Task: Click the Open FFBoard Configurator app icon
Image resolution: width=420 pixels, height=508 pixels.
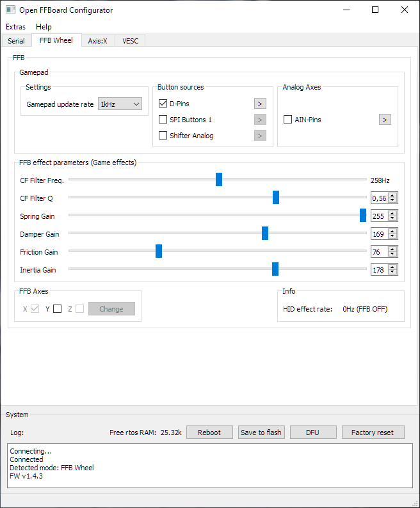Action: click(10, 10)
